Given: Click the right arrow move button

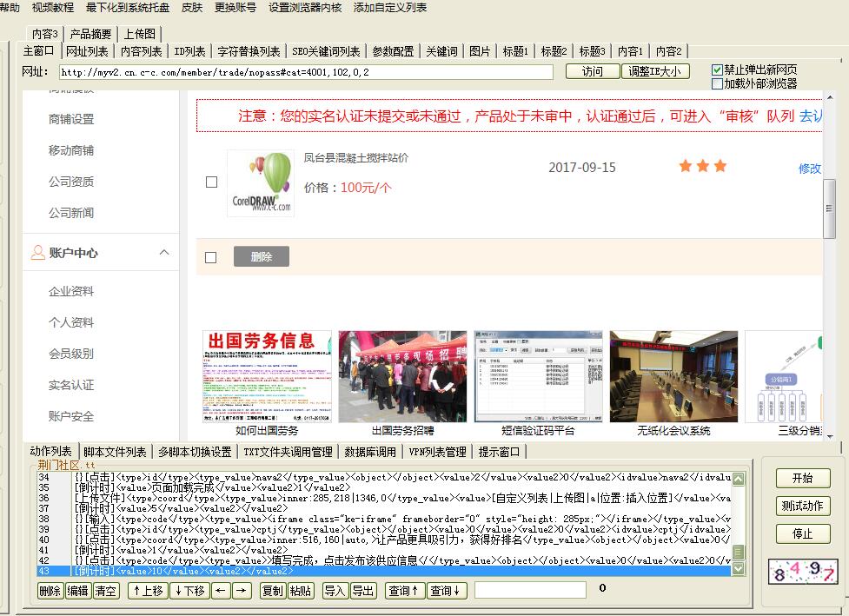Looking at the screenshot, I should coord(242,591).
